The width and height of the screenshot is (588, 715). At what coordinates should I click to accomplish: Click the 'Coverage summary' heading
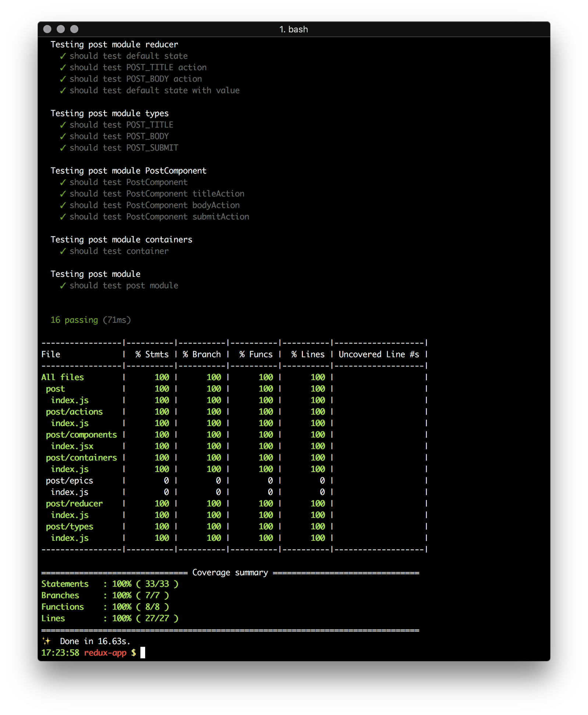pos(230,573)
